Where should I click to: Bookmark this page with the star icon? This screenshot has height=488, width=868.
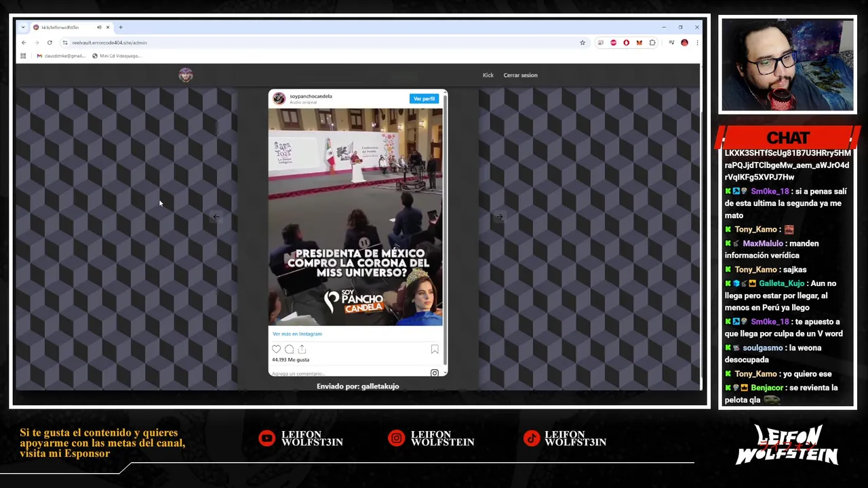click(x=583, y=43)
